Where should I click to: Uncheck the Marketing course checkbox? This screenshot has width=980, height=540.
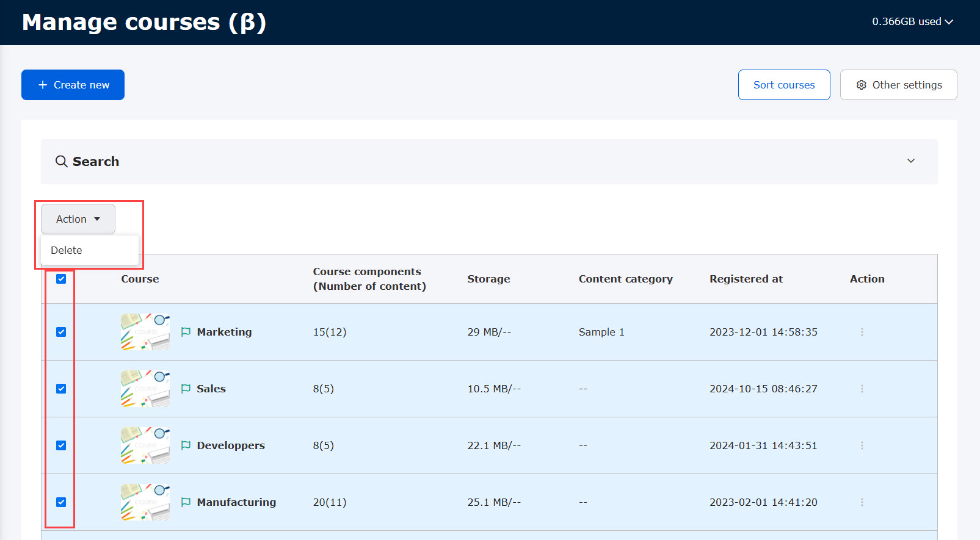tap(61, 332)
